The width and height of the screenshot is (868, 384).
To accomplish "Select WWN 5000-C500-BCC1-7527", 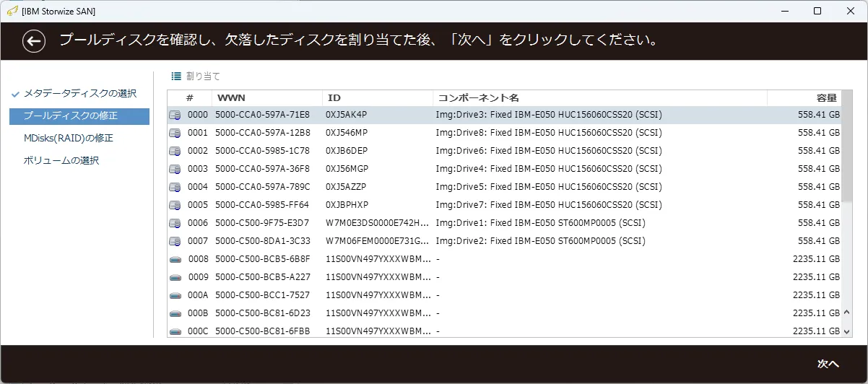I will point(262,295).
